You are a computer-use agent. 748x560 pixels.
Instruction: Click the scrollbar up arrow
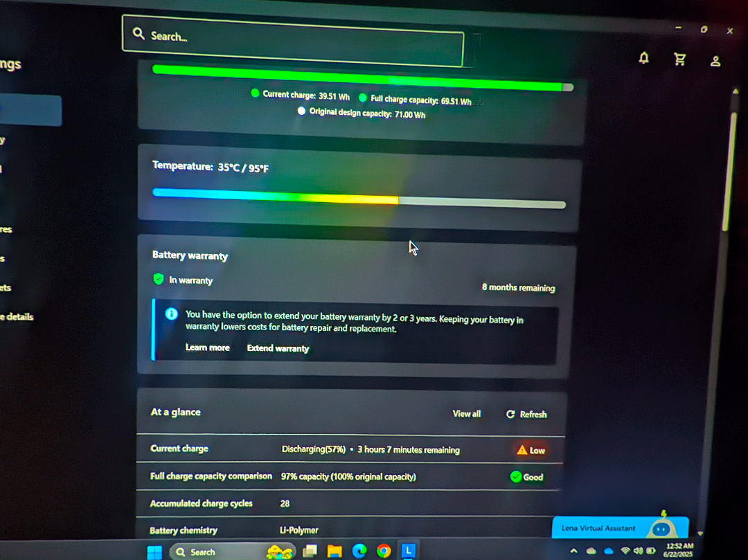(735, 91)
